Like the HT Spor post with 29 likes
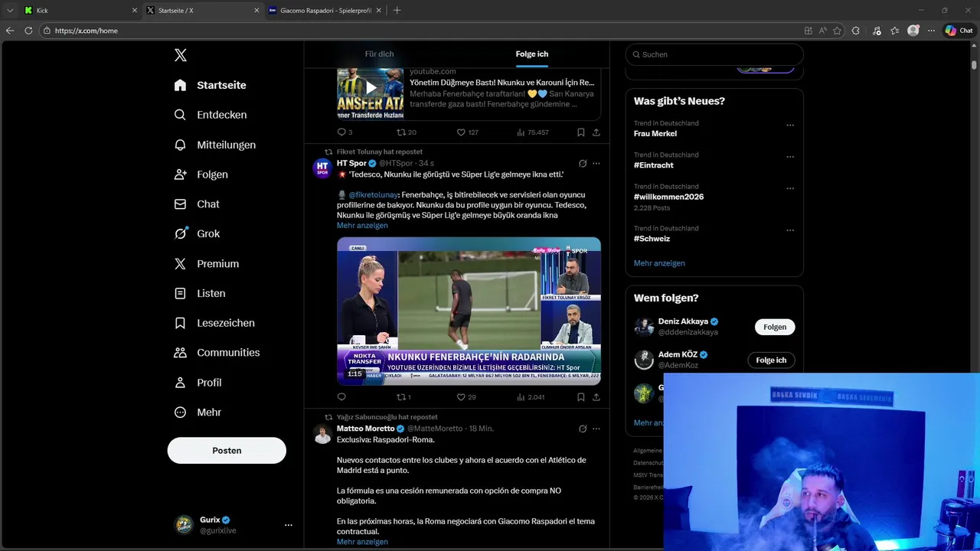 tap(466, 397)
